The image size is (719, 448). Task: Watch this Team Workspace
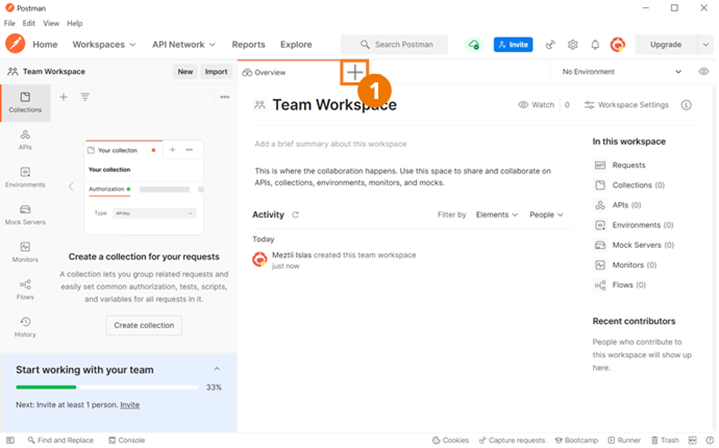536,105
